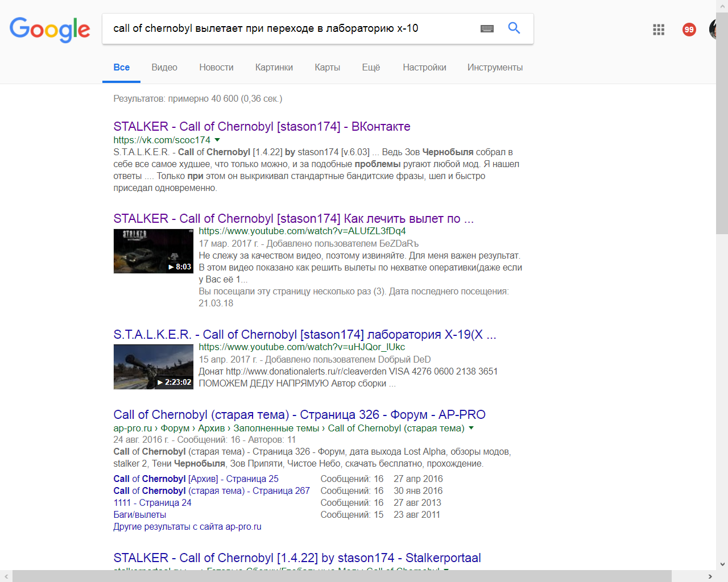The height and width of the screenshot is (582, 728).
Task: Open the notifications badge showing 99
Action: coord(689,30)
